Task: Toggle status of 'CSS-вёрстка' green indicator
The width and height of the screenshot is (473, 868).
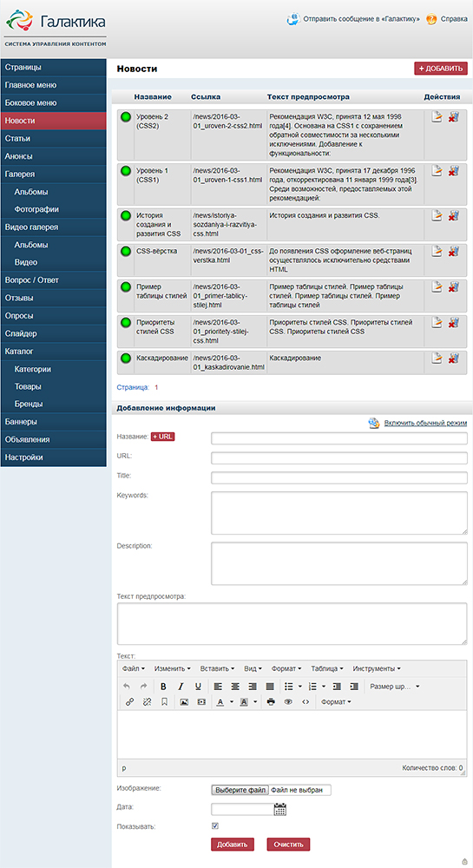Action: tap(126, 252)
